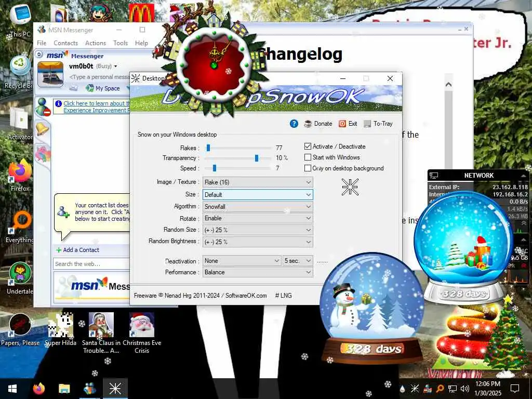The height and width of the screenshot is (399, 532).
Task: Open the Activator desktop icon
Action: [20, 124]
